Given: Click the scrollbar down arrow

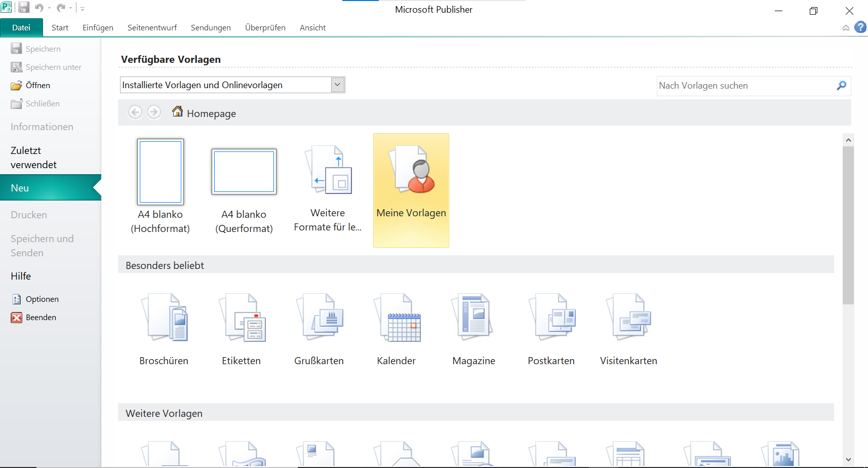Looking at the screenshot, I should [x=848, y=460].
